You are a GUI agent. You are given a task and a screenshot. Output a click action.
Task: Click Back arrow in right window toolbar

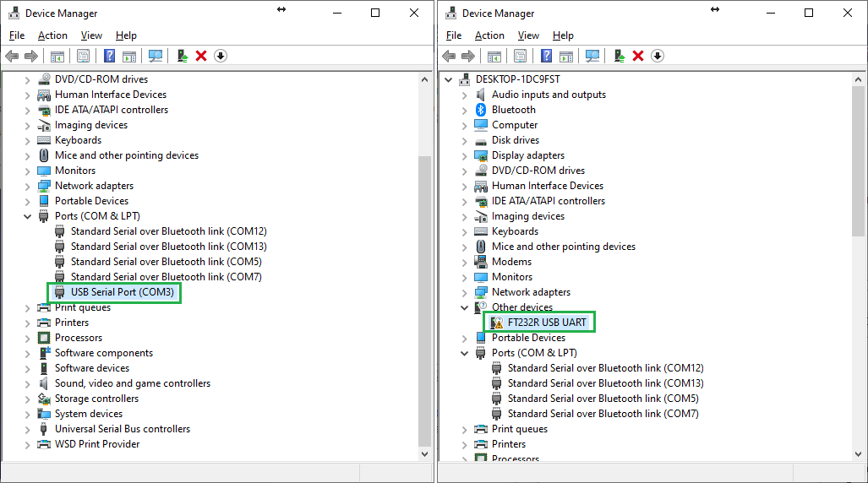(449, 56)
